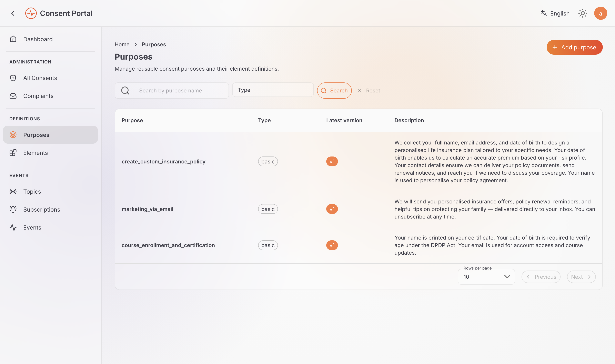Click the Home breadcrumb link
Screen dimensions: 615x364
[x=122, y=44]
